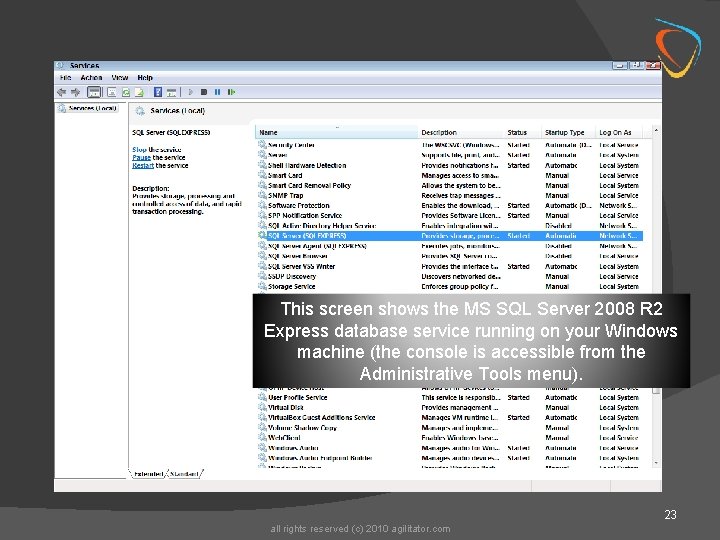Click gear icon of Virtual Disk service

262,408
